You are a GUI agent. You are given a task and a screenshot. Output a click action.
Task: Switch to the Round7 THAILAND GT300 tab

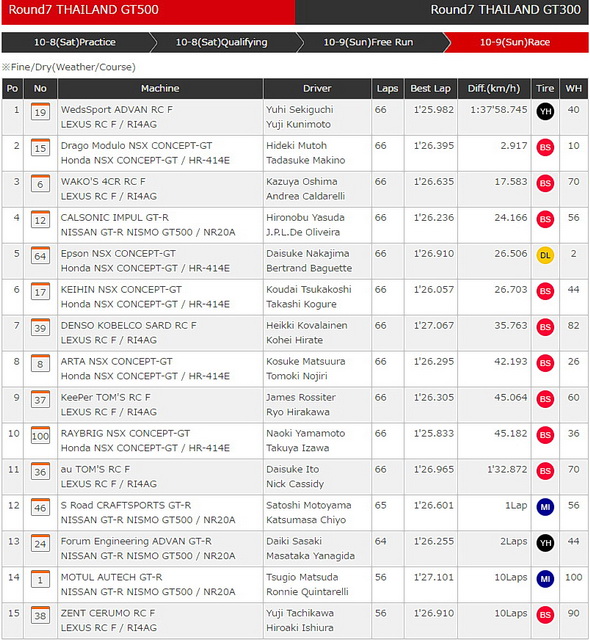[442, 11]
